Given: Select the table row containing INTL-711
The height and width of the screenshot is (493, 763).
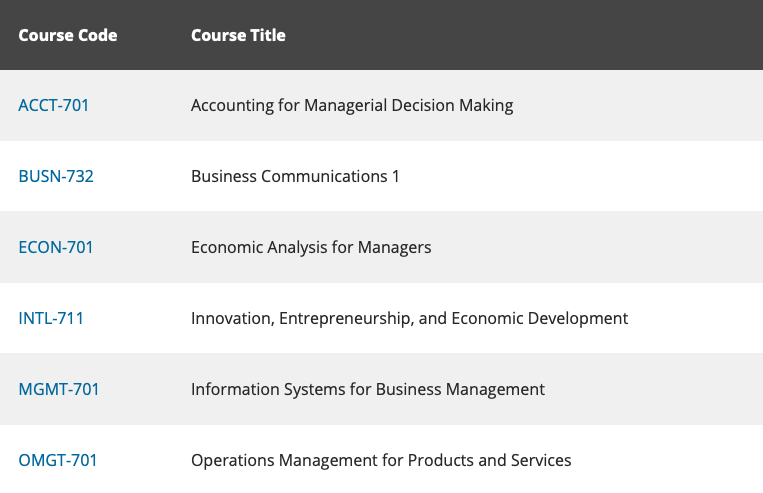Looking at the screenshot, I should pos(690,318).
